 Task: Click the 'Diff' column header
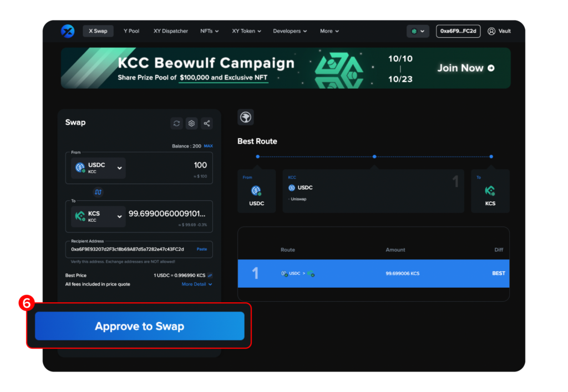tap(499, 250)
